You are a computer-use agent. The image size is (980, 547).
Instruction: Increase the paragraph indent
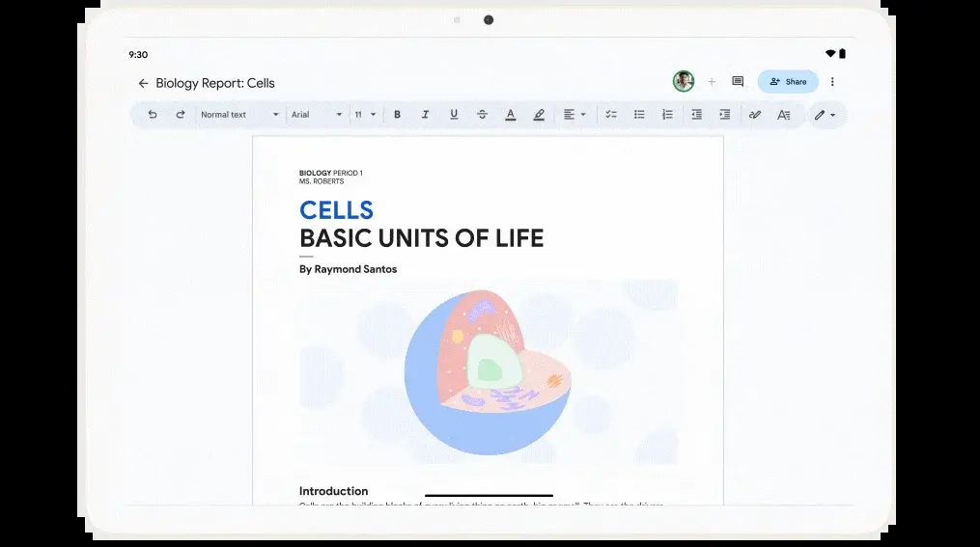724,115
